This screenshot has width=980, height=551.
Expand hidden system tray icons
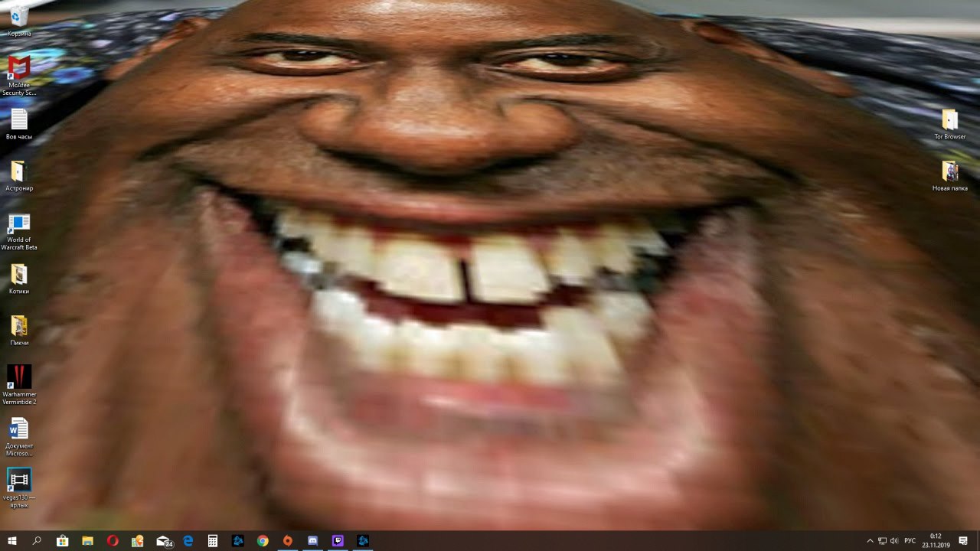pyautogui.click(x=870, y=541)
